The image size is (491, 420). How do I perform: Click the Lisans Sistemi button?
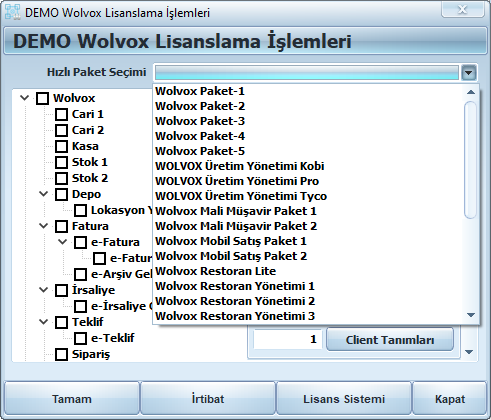(x=344, y=399)
